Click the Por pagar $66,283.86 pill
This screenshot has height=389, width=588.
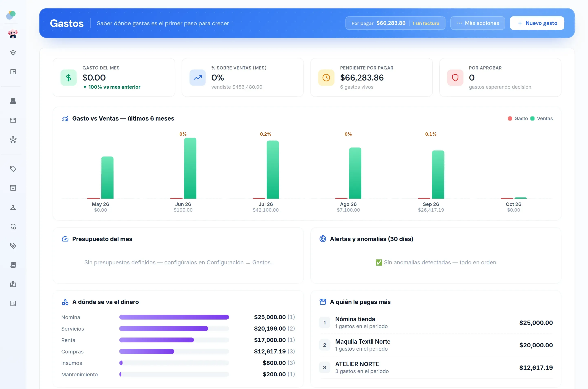pos(395,23)
